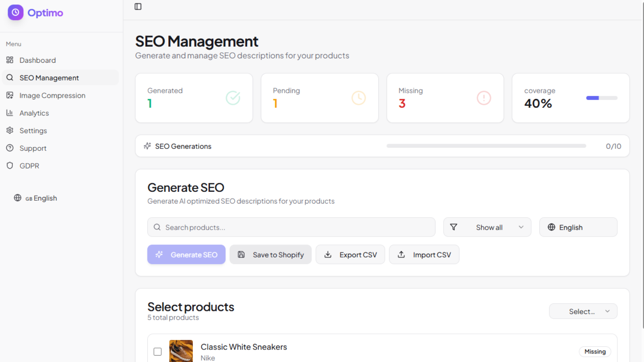Open Settings via the gear icon
This screenshot has width=644, height=362.
click(9, 130)
